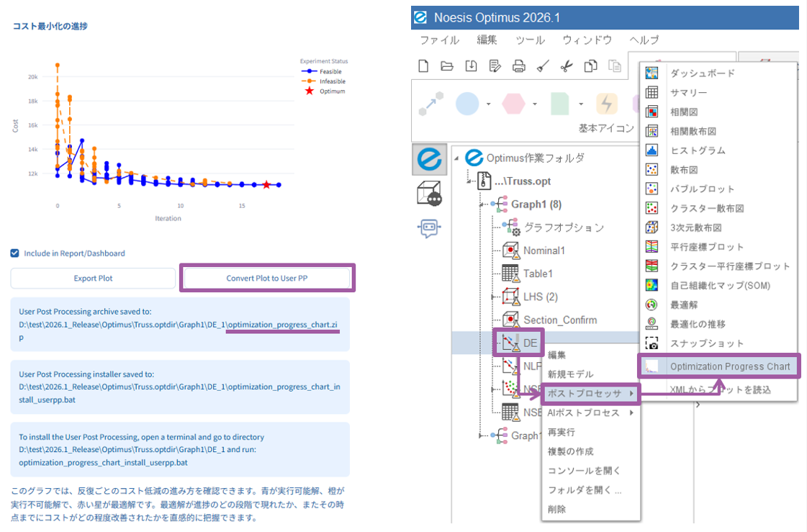Choose XMLからプロットを読込 submenu entry
This screenshot has width=807, height=532.
click(719, 389)
